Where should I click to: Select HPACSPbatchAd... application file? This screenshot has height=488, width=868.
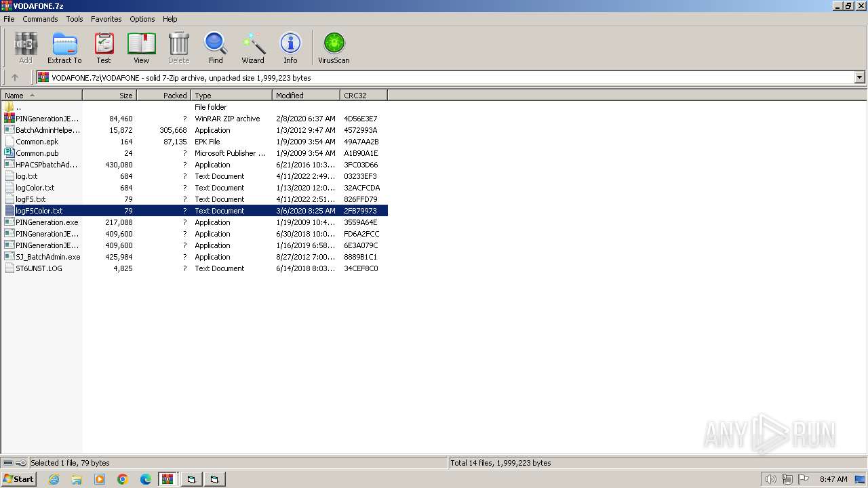[195, 165]
